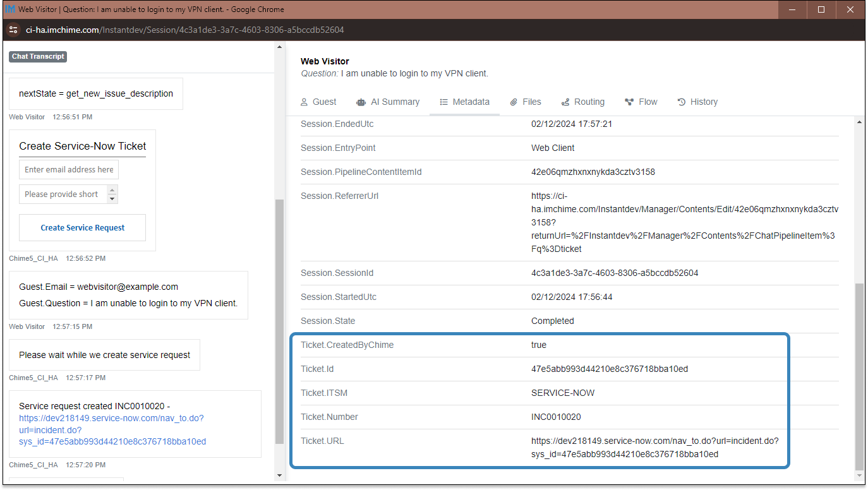Image resolution: width=868 pixels, height=490 pixels.
Task: Click the Ticket.Number value INC0010020
Action: [556, 417]
